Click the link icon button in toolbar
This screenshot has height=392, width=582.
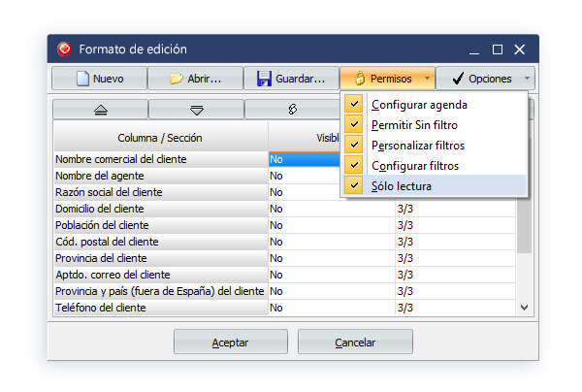[292, 110]
